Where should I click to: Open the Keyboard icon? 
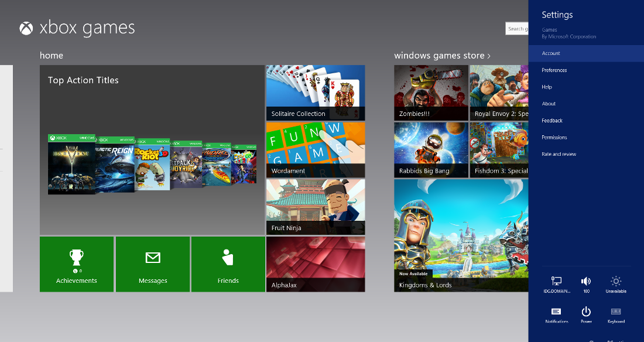point(616,311)
